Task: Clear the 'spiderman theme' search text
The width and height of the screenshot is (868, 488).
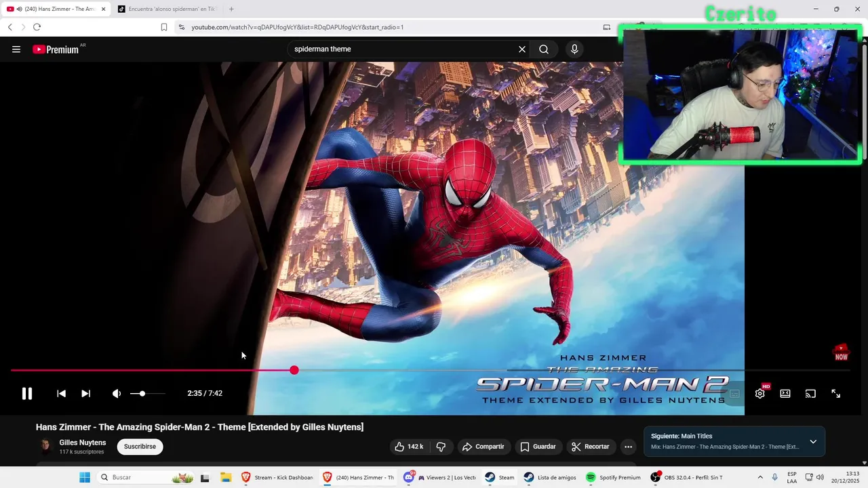Action: point(522,49)
